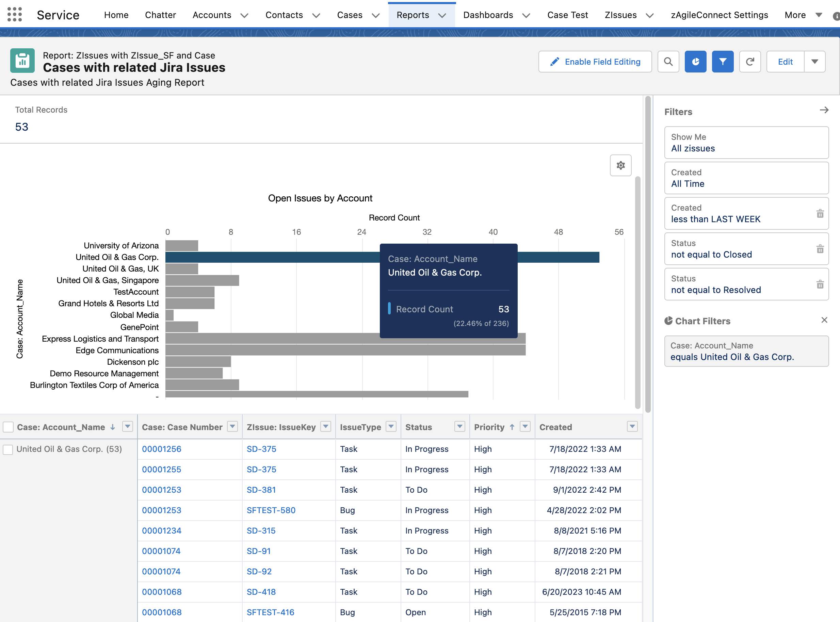Open Priority column menu
The image size is (840, 622).
point(525,427)
